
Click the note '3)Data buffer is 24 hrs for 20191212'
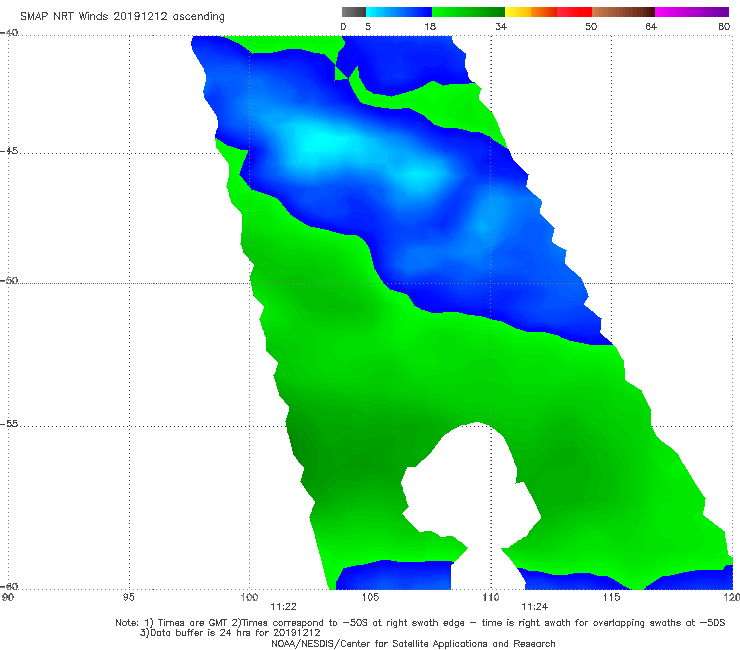tap(230, 633)
